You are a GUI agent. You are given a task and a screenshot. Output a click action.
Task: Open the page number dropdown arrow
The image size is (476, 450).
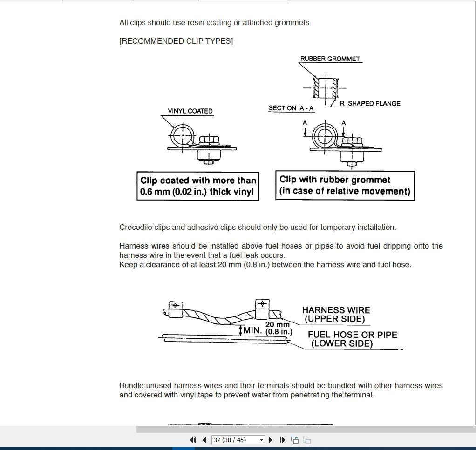[x=261, y=440]
